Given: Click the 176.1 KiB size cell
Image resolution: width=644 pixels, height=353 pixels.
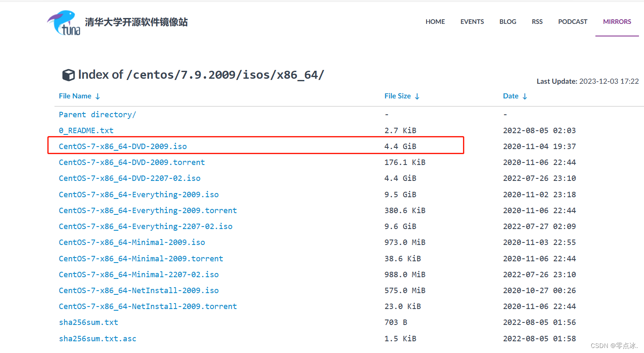Looking at the screenshot, I should [x=405, y=162].
